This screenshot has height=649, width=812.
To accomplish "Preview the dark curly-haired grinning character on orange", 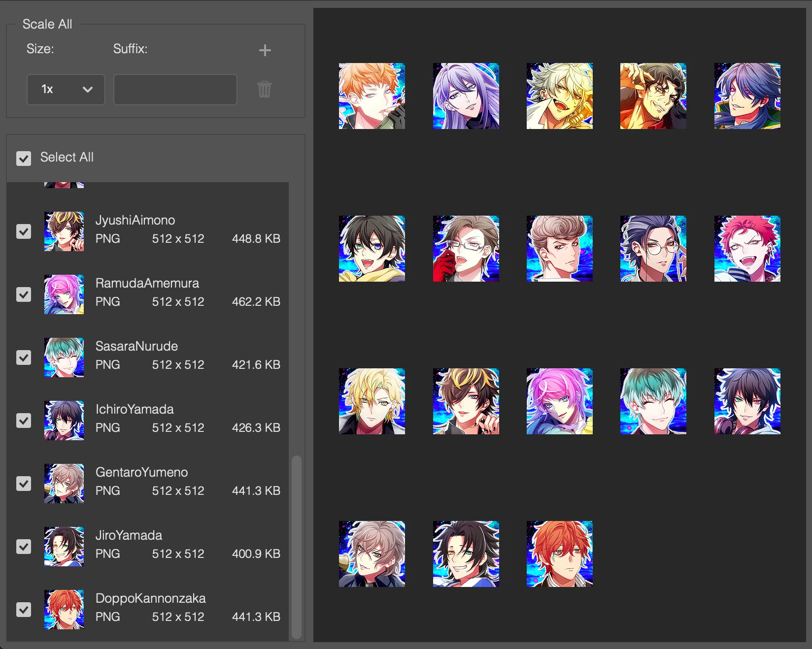I will [653, 96].
